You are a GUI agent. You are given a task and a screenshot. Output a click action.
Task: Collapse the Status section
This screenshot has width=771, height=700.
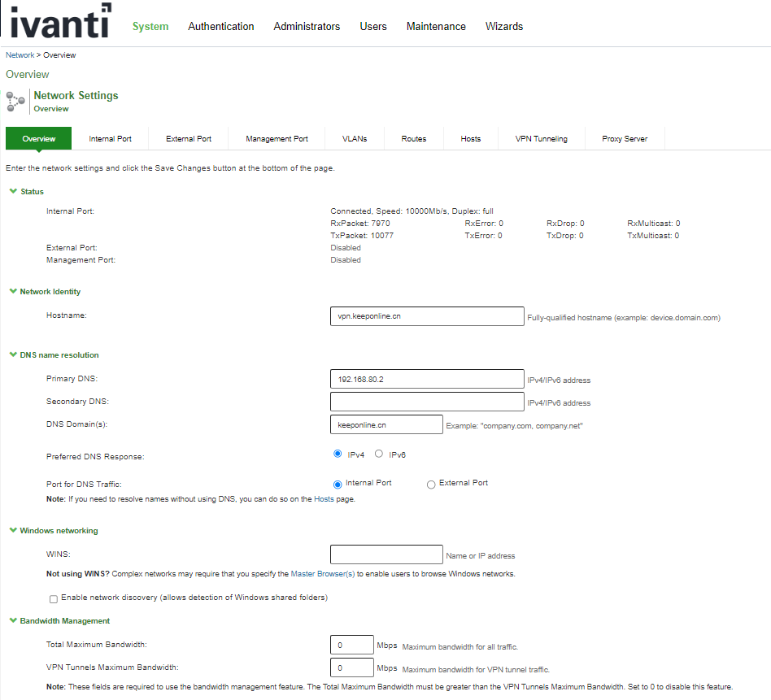[x=12, y=192]
